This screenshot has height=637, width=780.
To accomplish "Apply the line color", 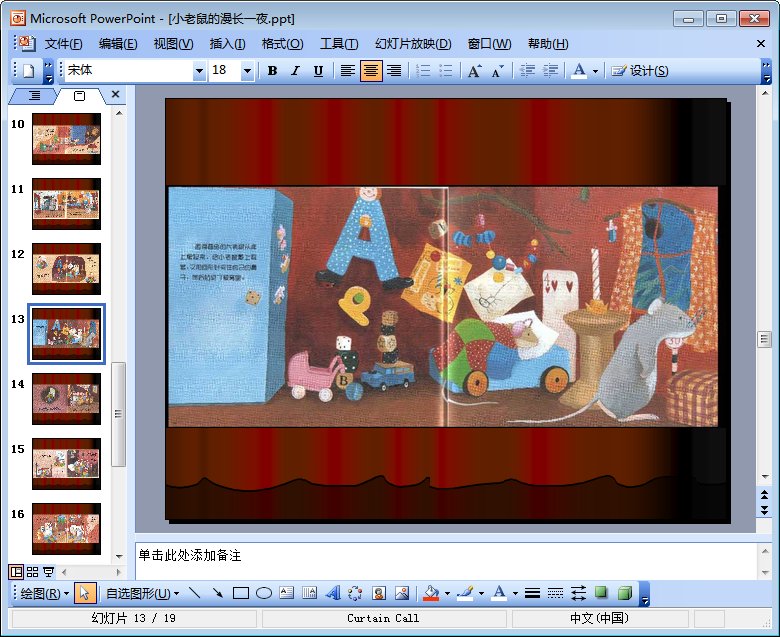I will pos(465,593).
